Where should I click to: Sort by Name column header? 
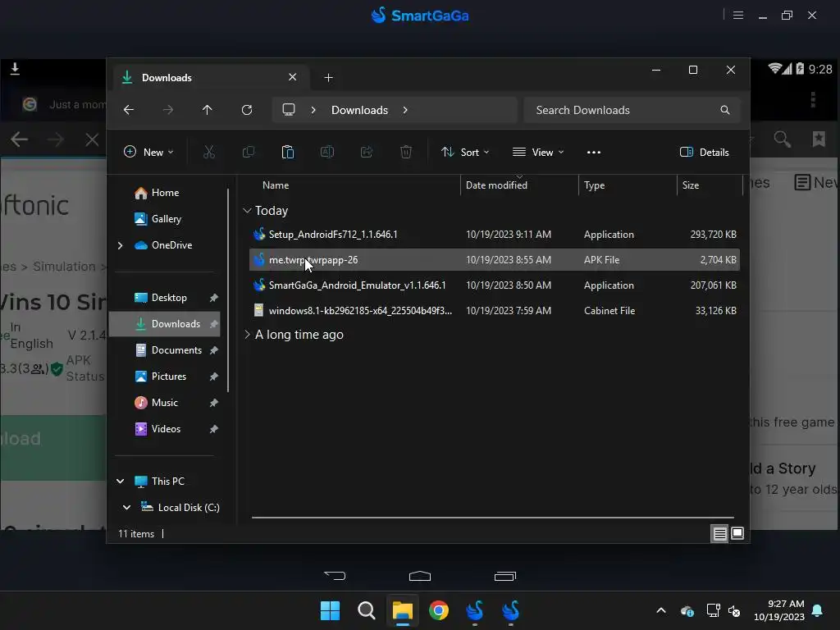tap(276, 185)
